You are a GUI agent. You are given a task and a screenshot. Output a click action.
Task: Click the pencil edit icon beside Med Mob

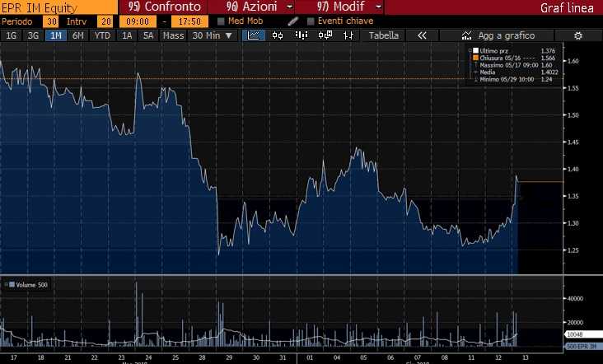point(292,21)
